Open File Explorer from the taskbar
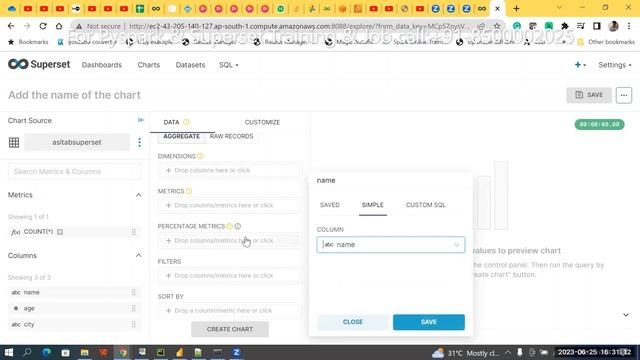The height and width of the screenshot is (360, 640). [84, 352]
